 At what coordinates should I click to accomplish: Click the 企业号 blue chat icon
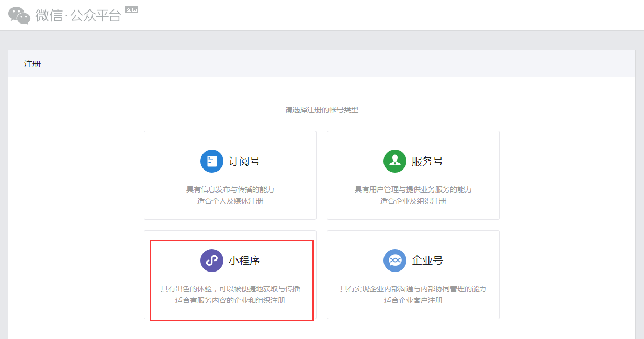pos(394,260)
